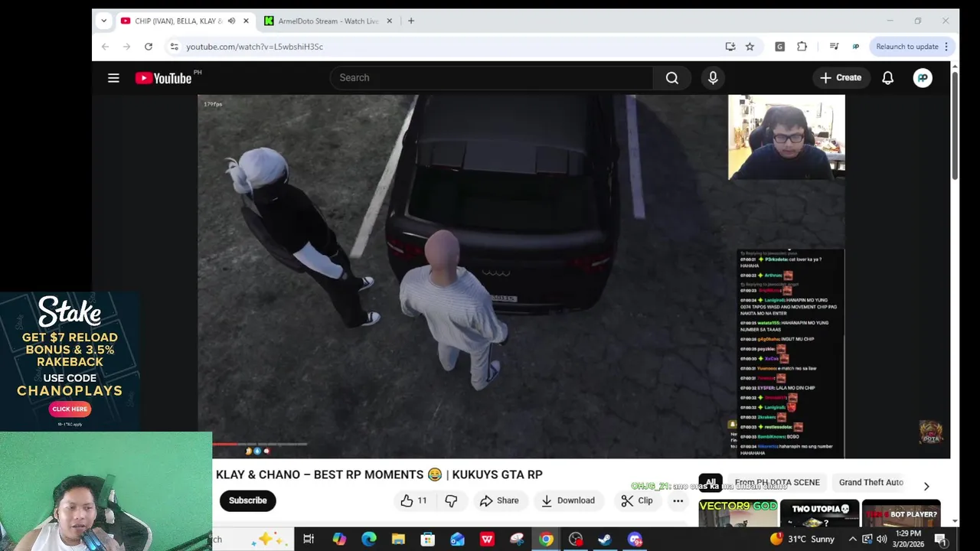Open Chrome profile icon in toolbar
This screenshot has width=980, height=551.
point(855,47)
